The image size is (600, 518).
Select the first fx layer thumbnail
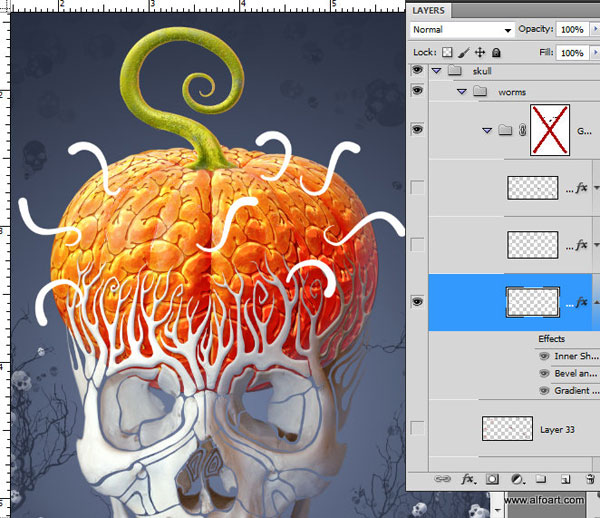click(x=533, y=187)
